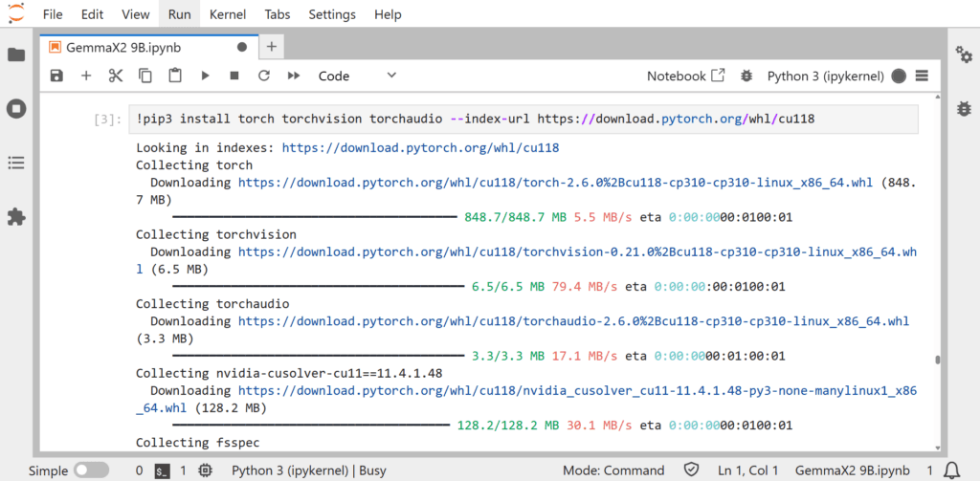Interrupt the kernel with the stop icon

(x=234, y=76)
